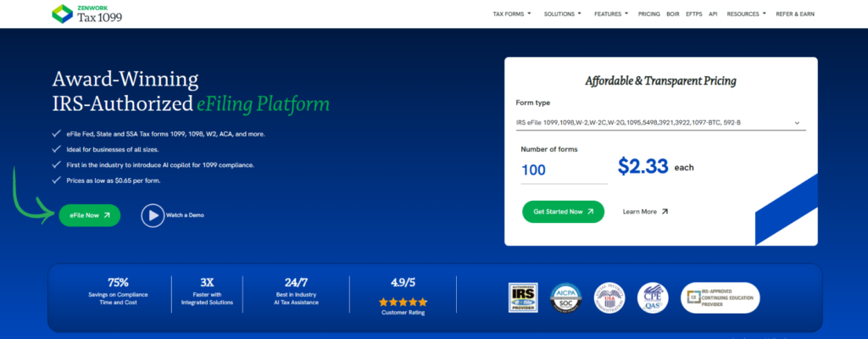Viewport: 868px width, 339px height.
Task: Go to the Pricing page
Action: tap(648, 14)
